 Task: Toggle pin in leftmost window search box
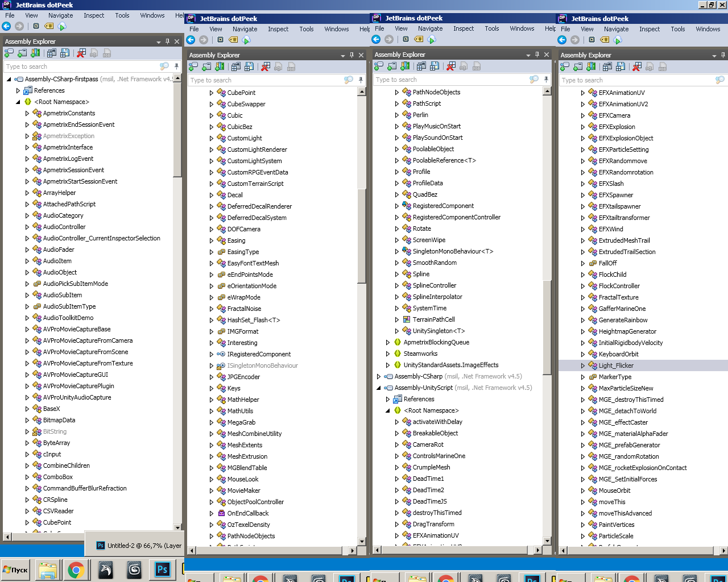(x=176, y=66)
